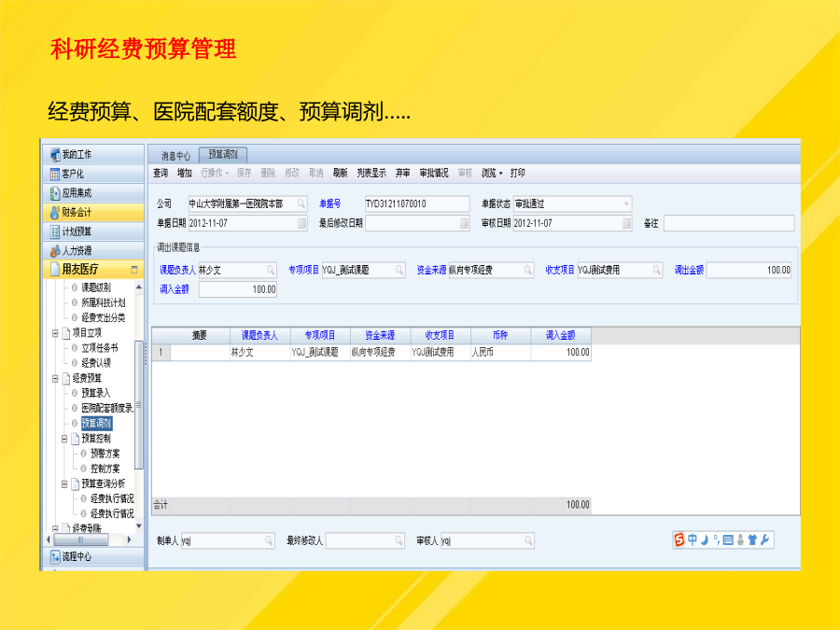Open the 单据状态 dropdown
The width and height of the screenshot is (840, 630).
click(626, 203)
